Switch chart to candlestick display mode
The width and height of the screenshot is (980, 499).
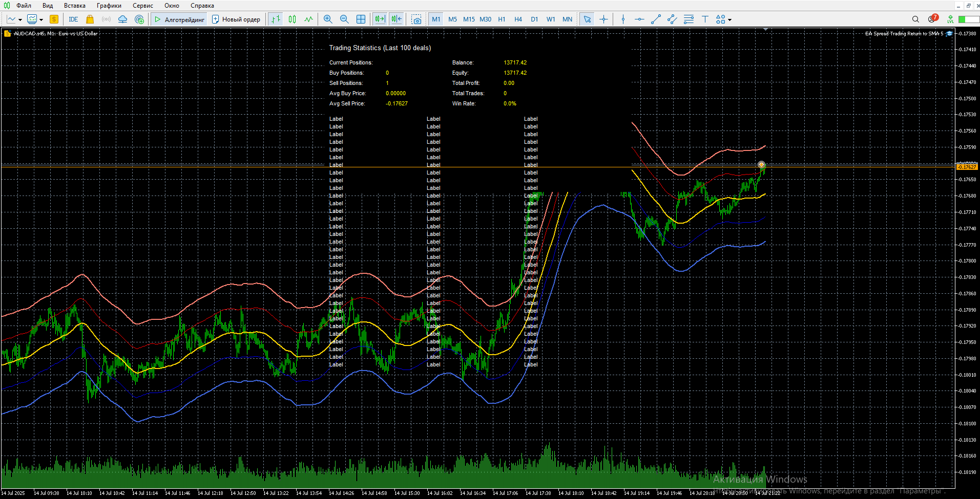pos(292,19)
